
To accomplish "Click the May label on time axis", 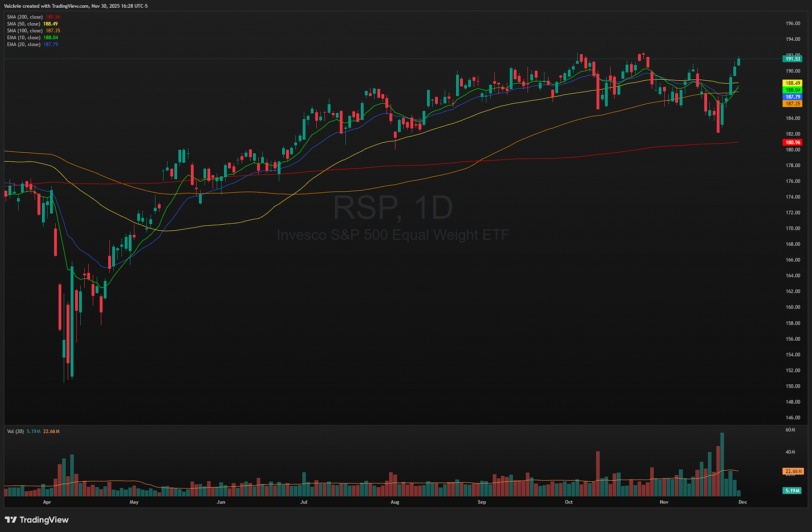I will (x=134, y=502).
